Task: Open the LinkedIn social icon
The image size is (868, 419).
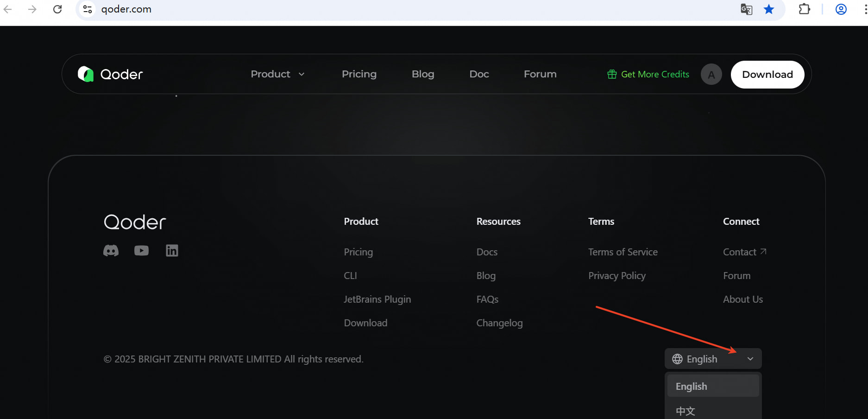Action: point(172,251)
